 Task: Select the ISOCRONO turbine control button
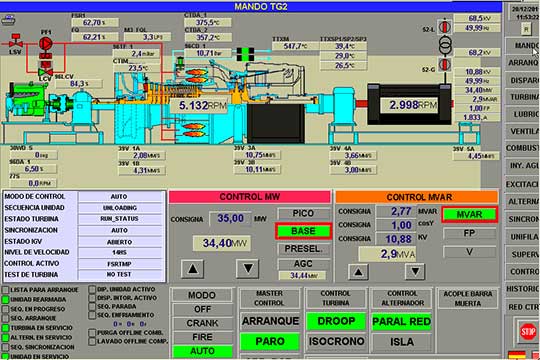tap(336, 341)
